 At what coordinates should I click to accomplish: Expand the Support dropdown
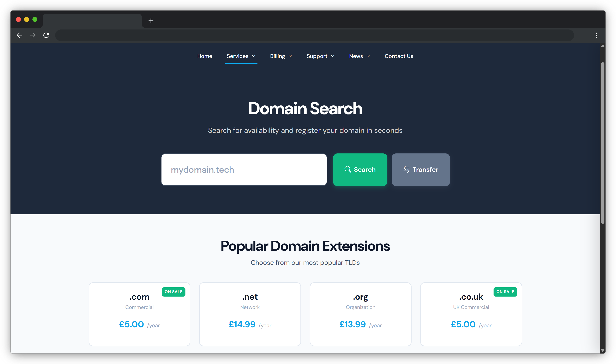tap(320, 56)
